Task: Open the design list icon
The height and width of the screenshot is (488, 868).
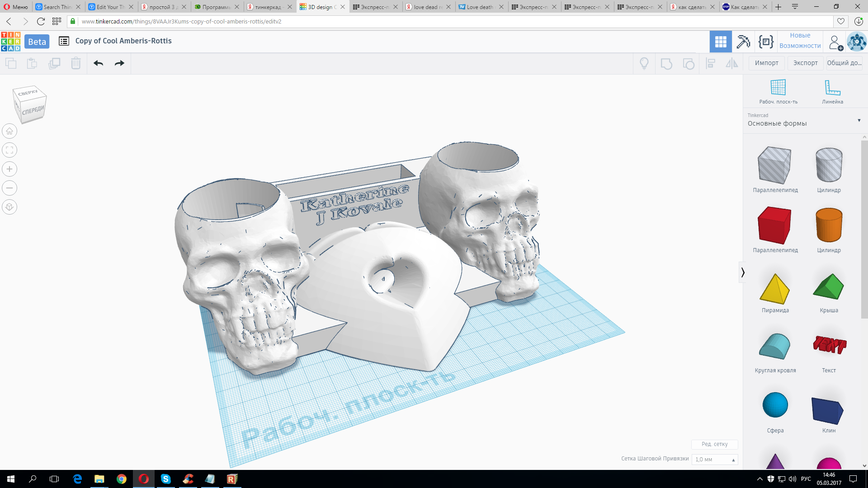Action: pyautogui.click(x=64, y=41)
